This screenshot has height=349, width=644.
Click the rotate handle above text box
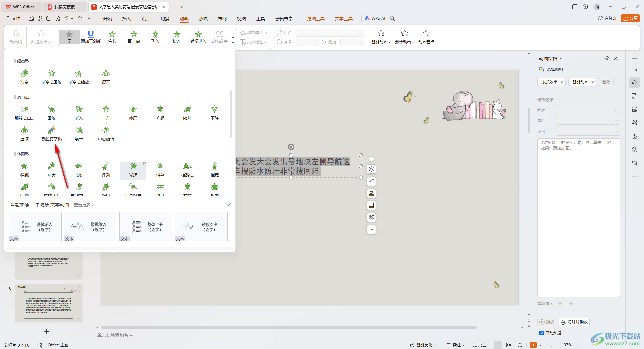pos(291,147)
